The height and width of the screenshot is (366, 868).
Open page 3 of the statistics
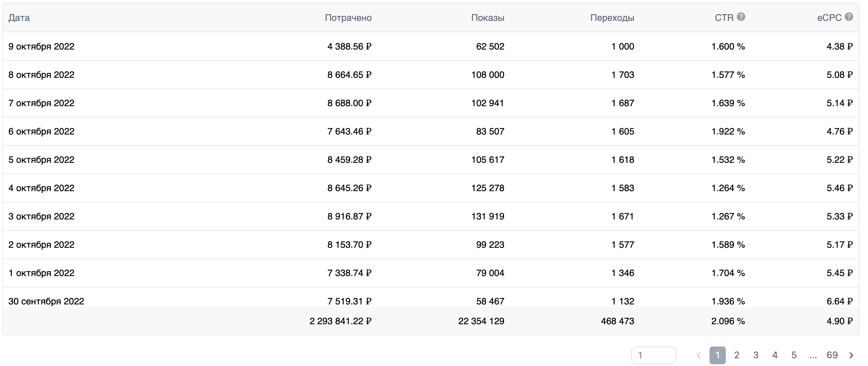coord(756,355)
